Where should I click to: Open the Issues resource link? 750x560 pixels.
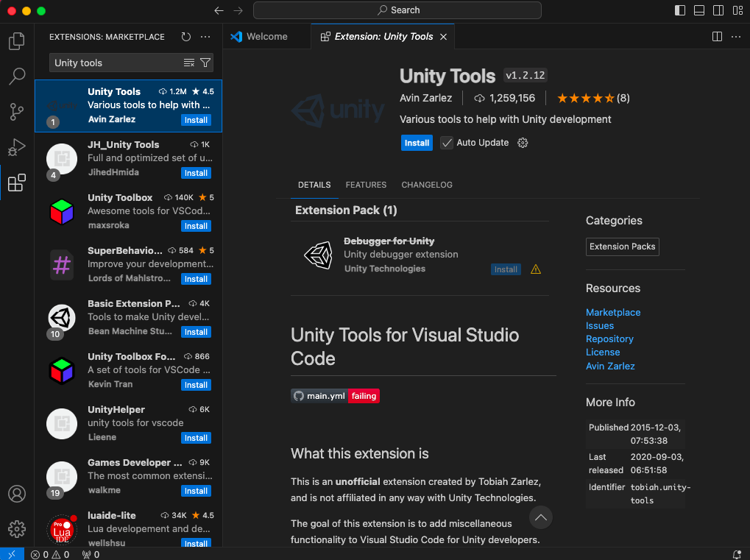[599, 326]
